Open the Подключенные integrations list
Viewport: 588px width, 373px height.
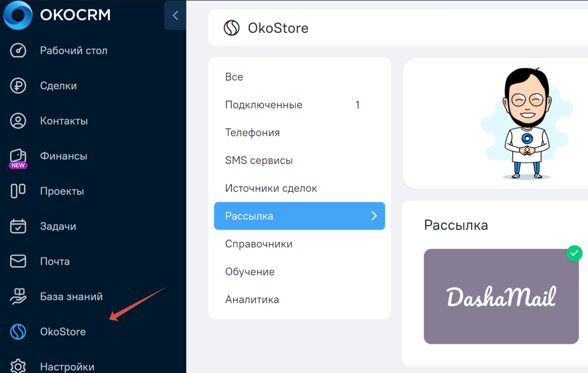(x=264, y=105)
